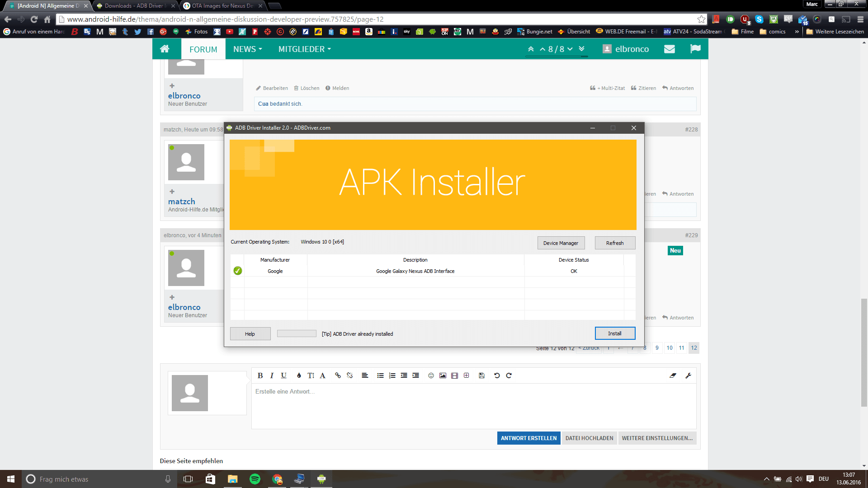868x488 pixels.
Task: Remove formatting with the eraser icon
Action: pyautogui.click(x=673, y=375)
